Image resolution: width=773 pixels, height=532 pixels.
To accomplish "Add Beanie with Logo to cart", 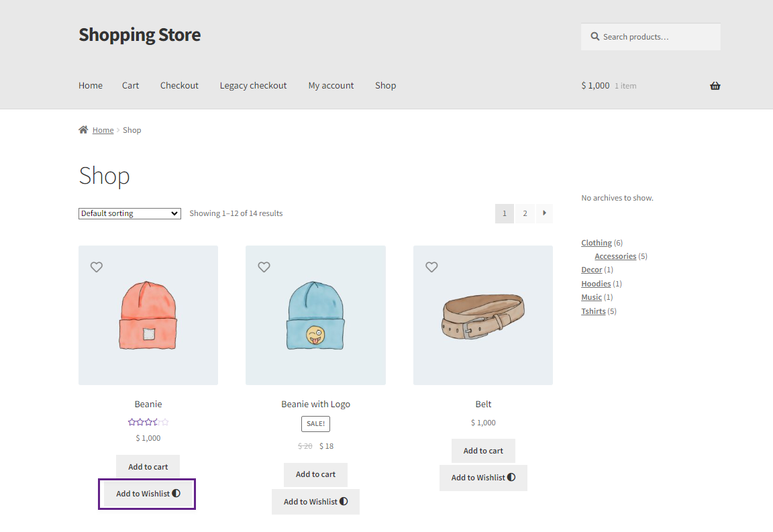I will 315,474.
